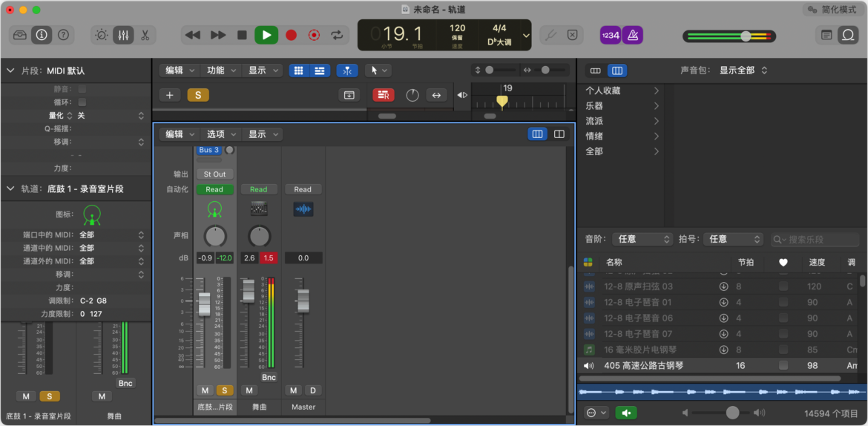Unsolo the 底鼓 channel strip
868x426 pixels.
pos(224,390)
